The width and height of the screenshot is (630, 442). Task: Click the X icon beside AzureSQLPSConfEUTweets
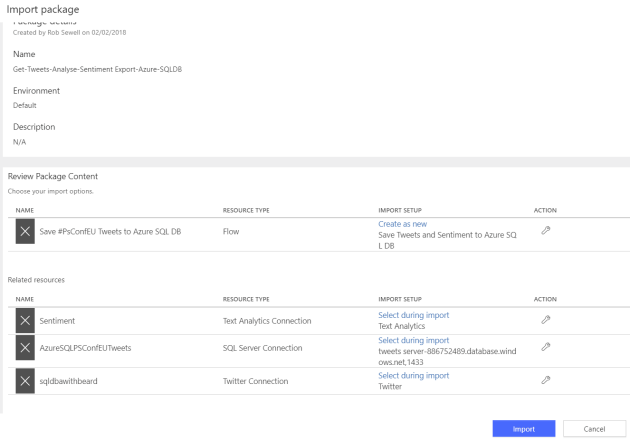pos(26,347)
